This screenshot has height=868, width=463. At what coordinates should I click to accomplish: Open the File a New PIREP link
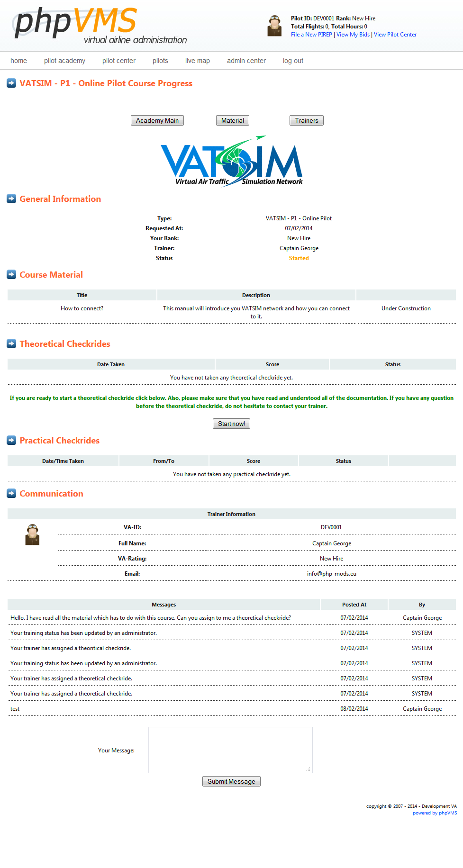(311, 35)
